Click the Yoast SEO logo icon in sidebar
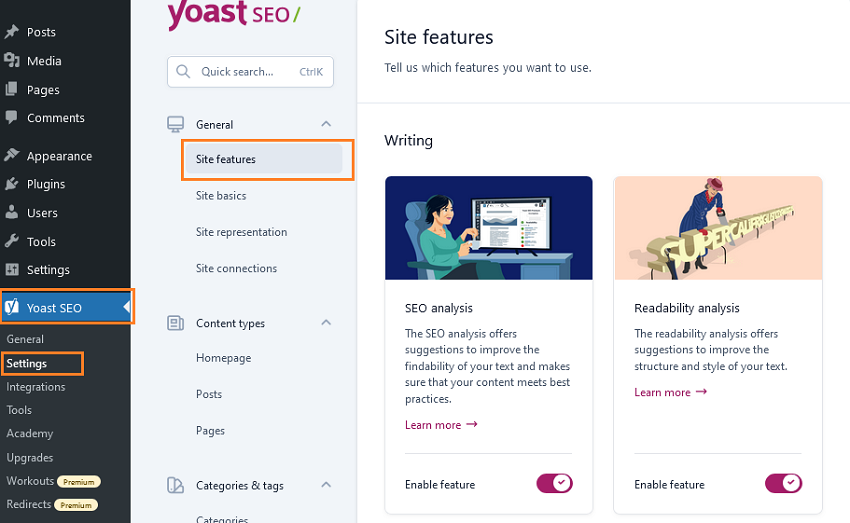The width and height of the screenshot is (850, 523). tap(11, 307)
